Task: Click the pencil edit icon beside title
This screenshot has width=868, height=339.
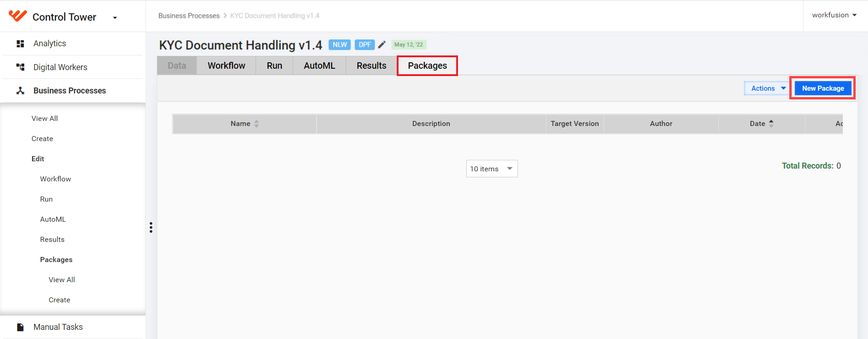Action: 382,44
